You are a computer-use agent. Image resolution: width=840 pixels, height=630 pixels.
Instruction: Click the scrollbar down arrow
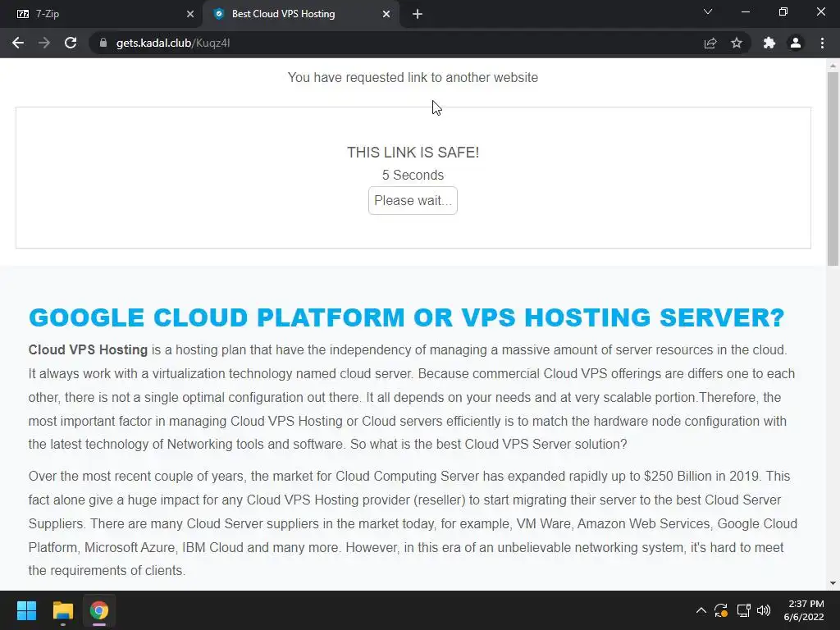pyautogui.click(x=833, y=583)
